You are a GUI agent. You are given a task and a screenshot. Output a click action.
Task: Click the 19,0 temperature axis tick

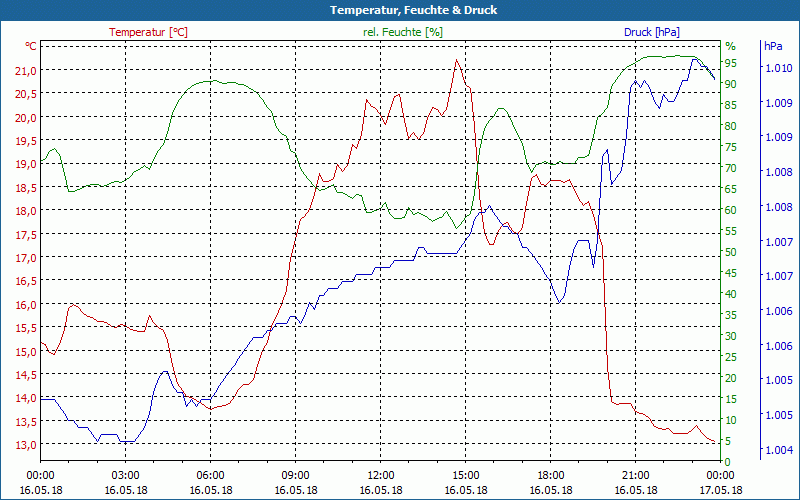coord(26,164)
